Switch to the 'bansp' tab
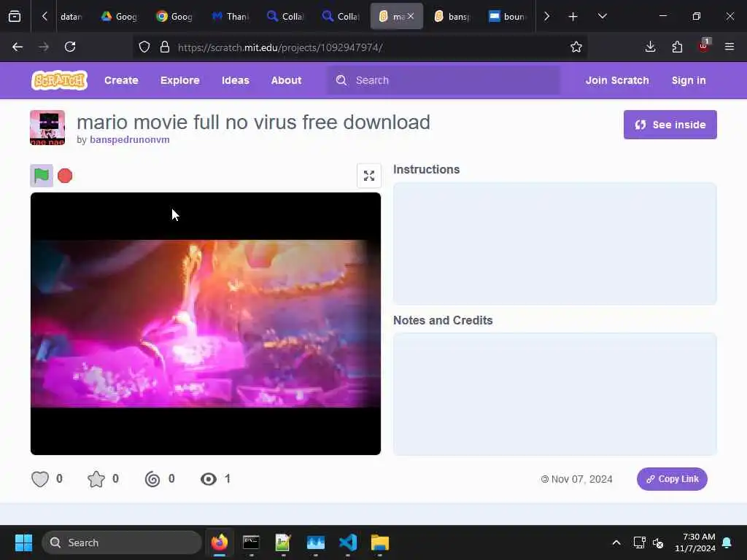Image resolution: width=747 pixels, height=560 pixels. pyautogui.click(x=452, y=17)
